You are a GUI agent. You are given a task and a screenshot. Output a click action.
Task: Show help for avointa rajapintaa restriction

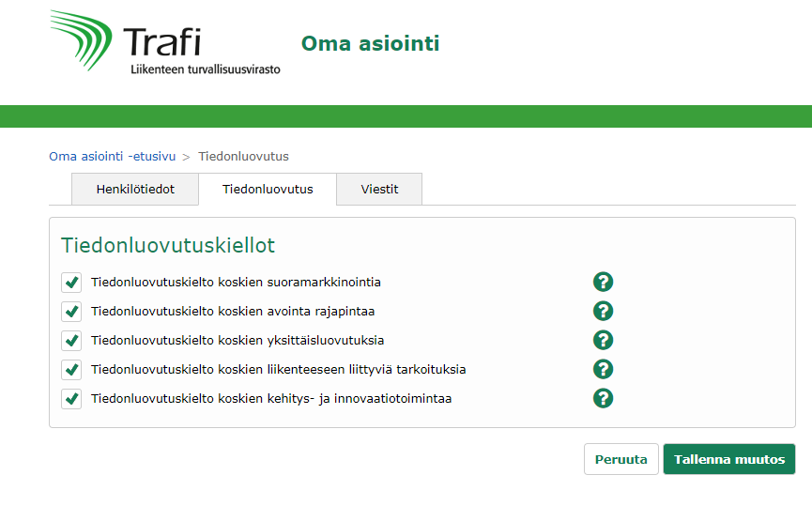[x=603, y=311]
